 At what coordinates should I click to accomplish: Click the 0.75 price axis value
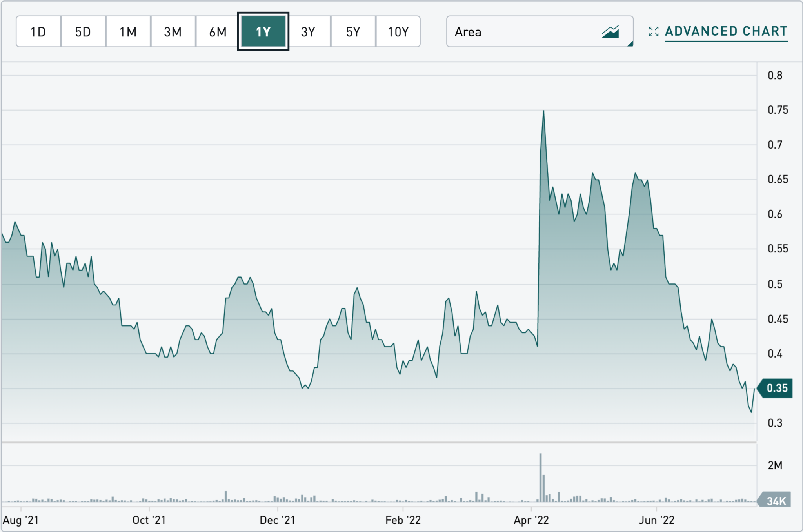pos(778,110)
